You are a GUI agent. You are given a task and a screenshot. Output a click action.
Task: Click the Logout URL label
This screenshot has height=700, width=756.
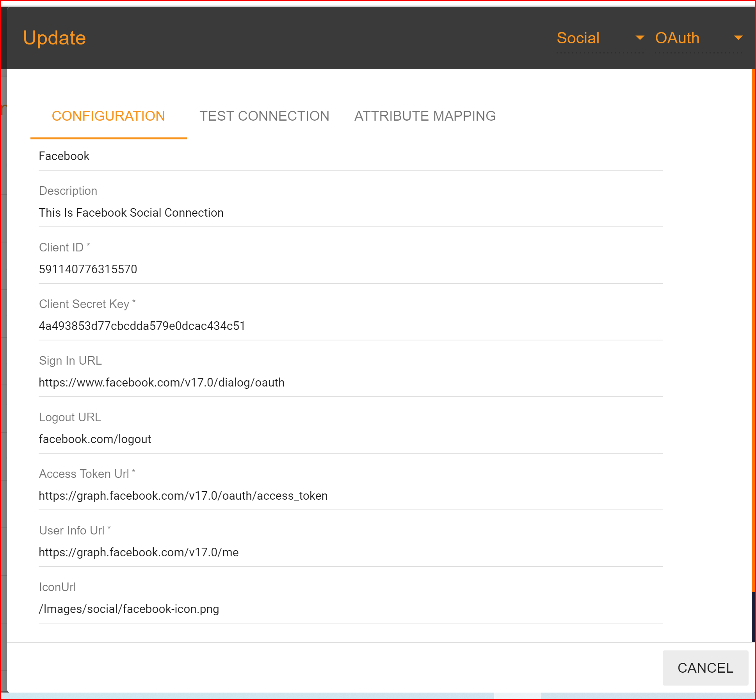(70, 417)
